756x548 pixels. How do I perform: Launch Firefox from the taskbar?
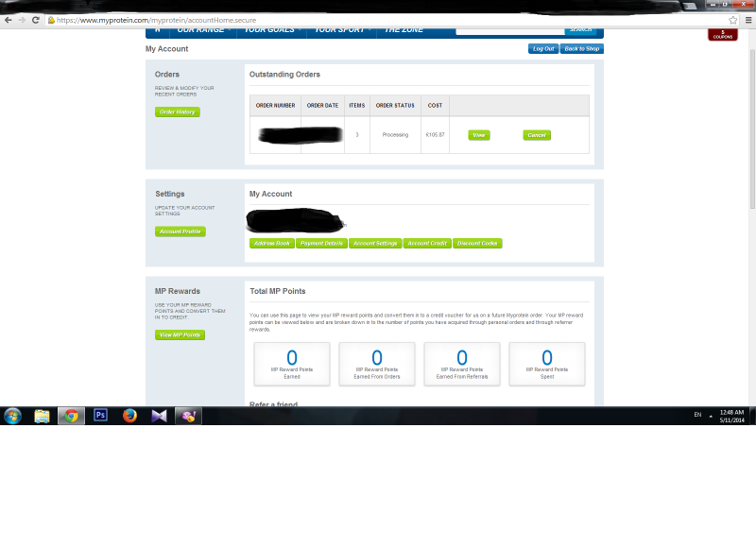tap(129, 416)
